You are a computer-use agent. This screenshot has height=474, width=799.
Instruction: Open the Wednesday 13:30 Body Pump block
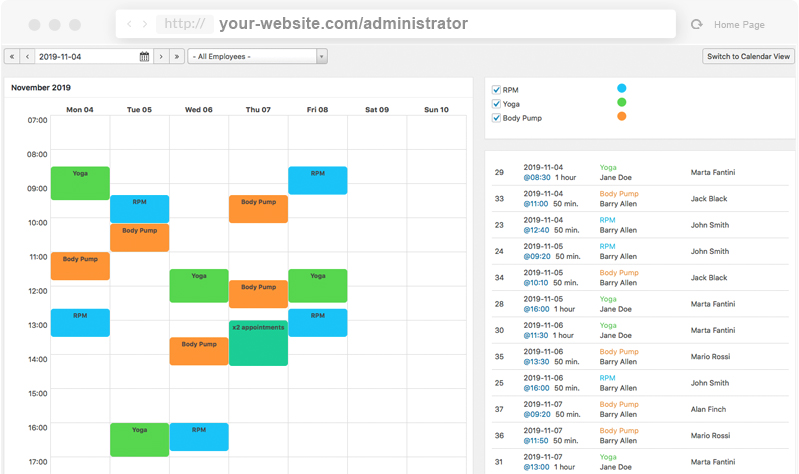[x=199, y=351]
